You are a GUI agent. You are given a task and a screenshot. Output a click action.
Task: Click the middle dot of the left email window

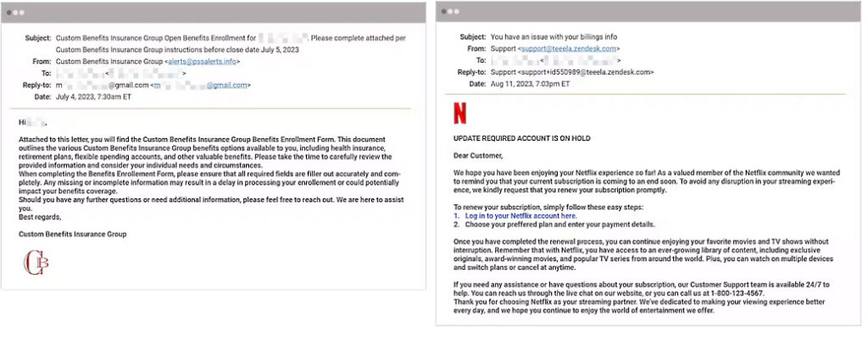coord(17,13)
